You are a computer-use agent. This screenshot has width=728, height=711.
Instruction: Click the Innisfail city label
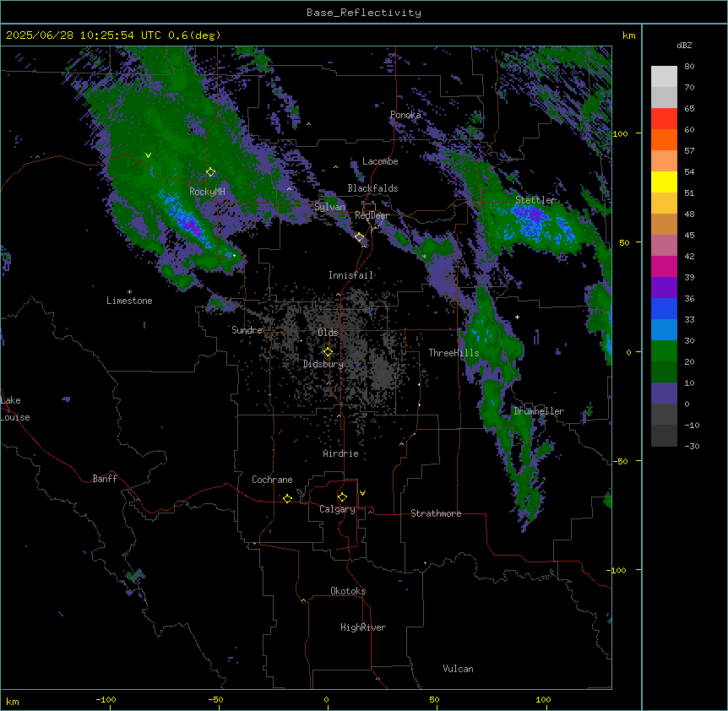point(350,275)
